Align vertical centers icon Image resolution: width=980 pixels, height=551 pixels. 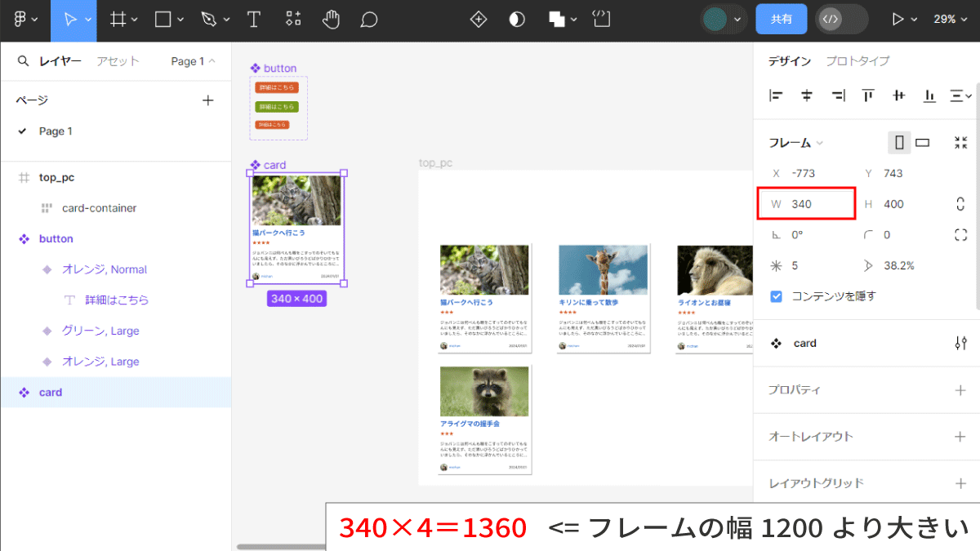coord(899,96)
